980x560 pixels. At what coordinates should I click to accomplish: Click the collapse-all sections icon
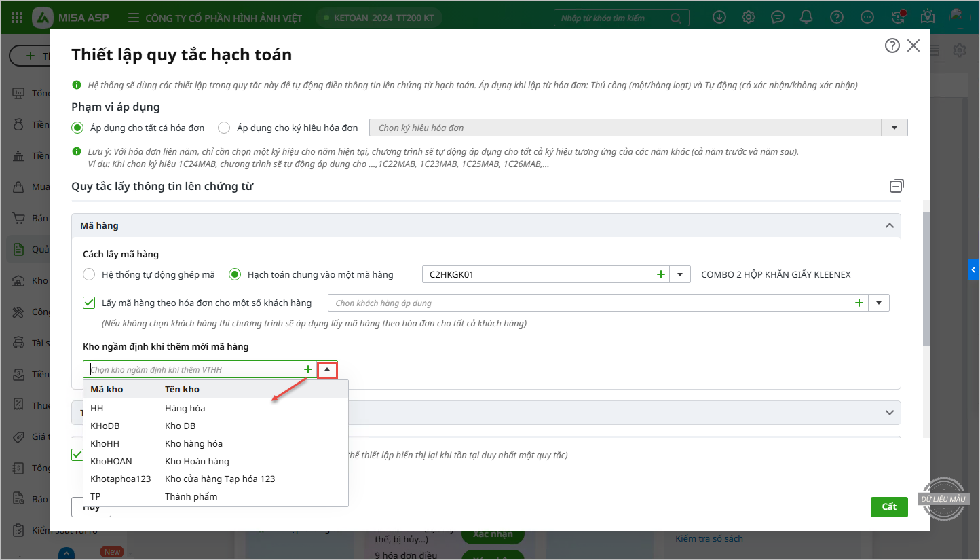[x=897, y=186]
